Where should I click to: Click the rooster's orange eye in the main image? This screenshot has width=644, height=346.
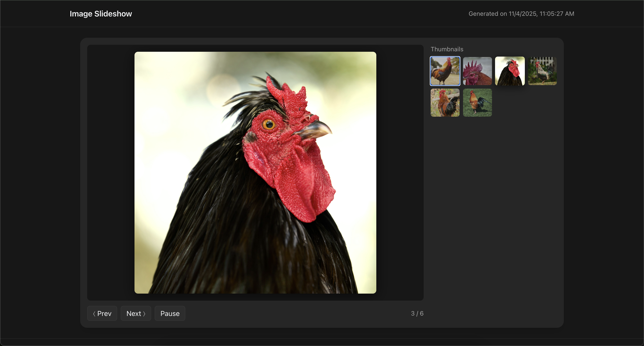click(269, 124)
